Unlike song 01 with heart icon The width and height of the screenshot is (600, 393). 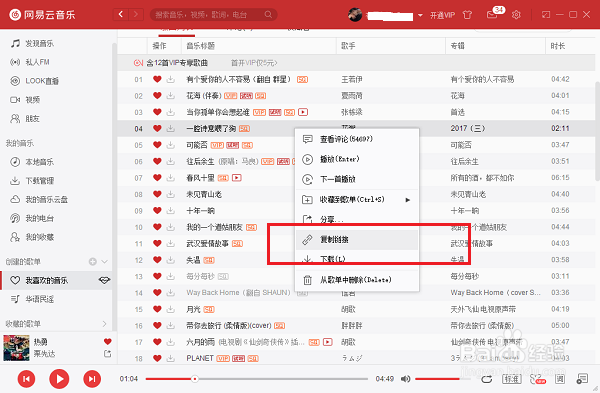pos(157,79)
